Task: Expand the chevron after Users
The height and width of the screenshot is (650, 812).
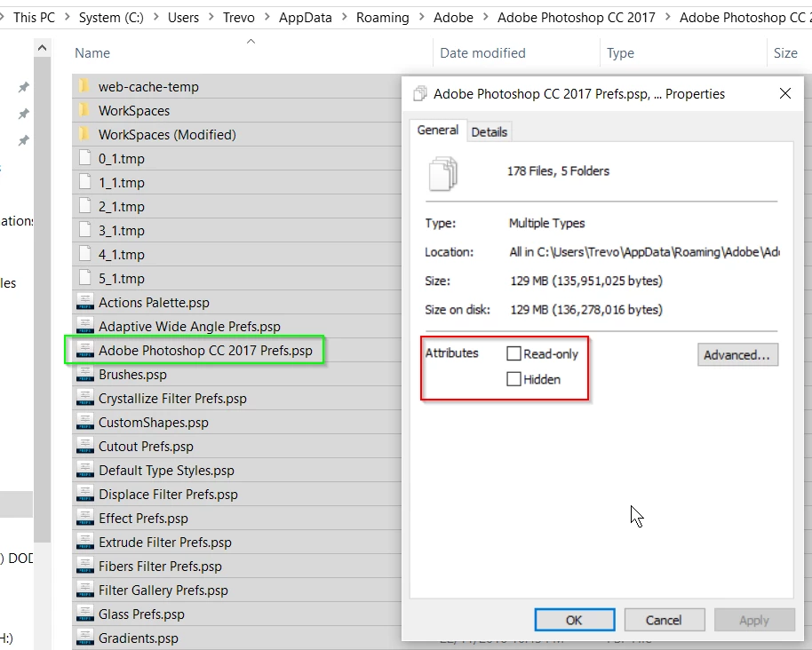Action: [x=211, y=17]
